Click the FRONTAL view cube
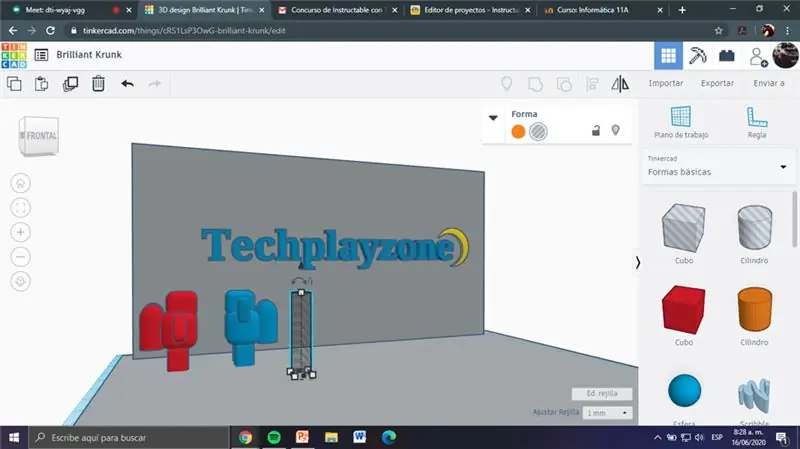 pos(39,136)
